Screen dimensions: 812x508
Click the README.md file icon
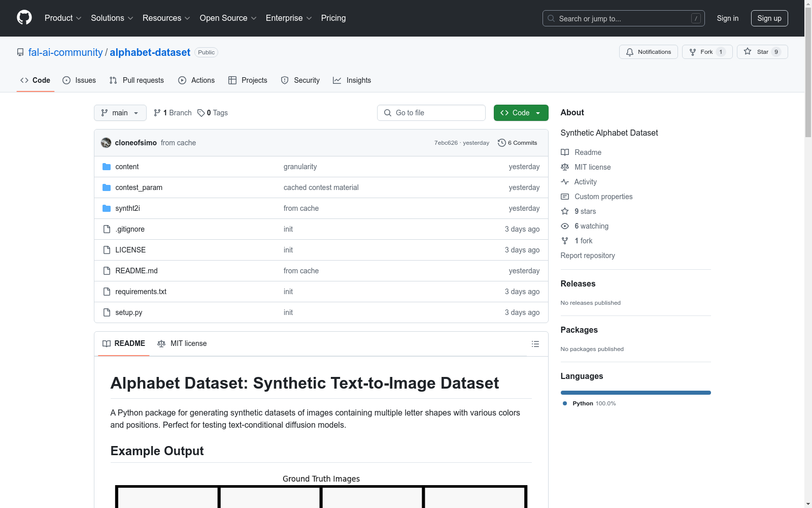point(107,271)
